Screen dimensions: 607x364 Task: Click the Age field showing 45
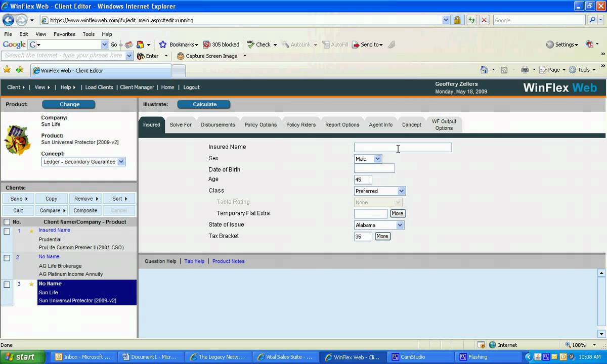click(363, 179)
